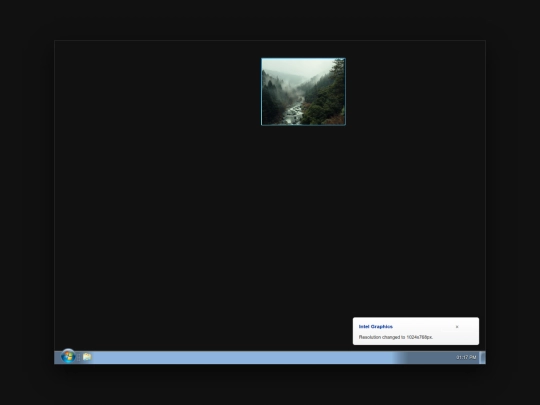
Task: Open the Windows Start orb
Action: 68,356
